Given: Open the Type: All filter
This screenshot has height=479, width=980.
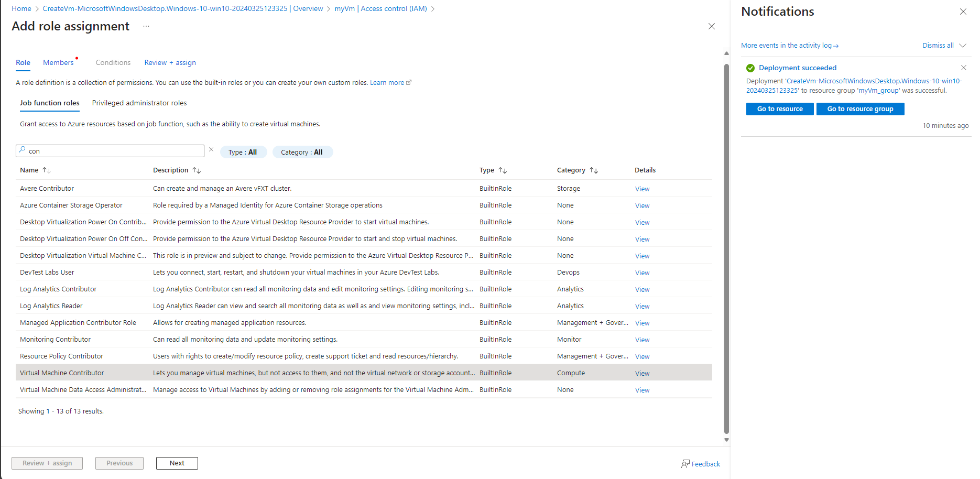Looking at the screenshot, I should click(x=243, y=152).
